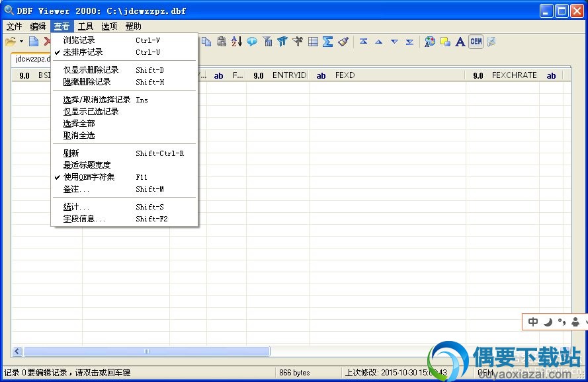Go to the first record arrow icon
Image resolution: width=588 pixels, height=382 pixels.
[363, 41]
